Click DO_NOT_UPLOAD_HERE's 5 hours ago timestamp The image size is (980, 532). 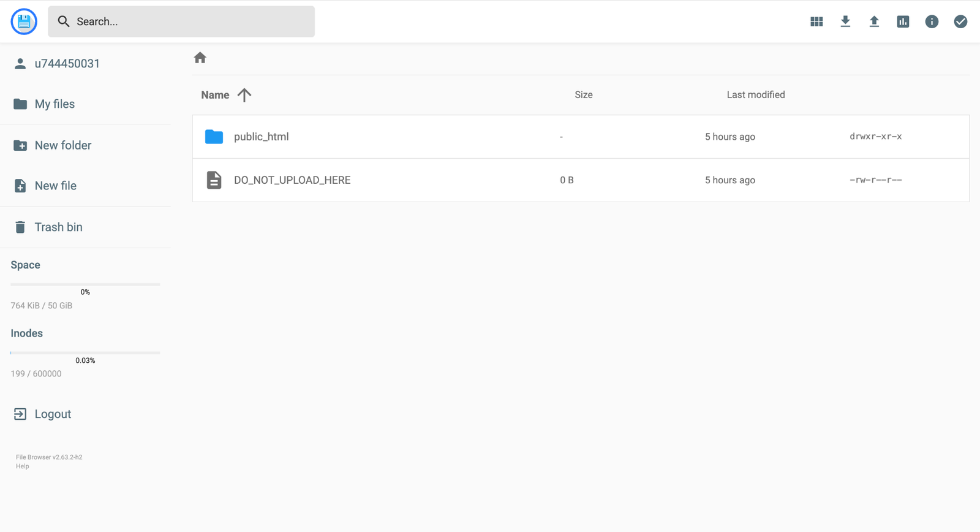[x=730, y=180]
